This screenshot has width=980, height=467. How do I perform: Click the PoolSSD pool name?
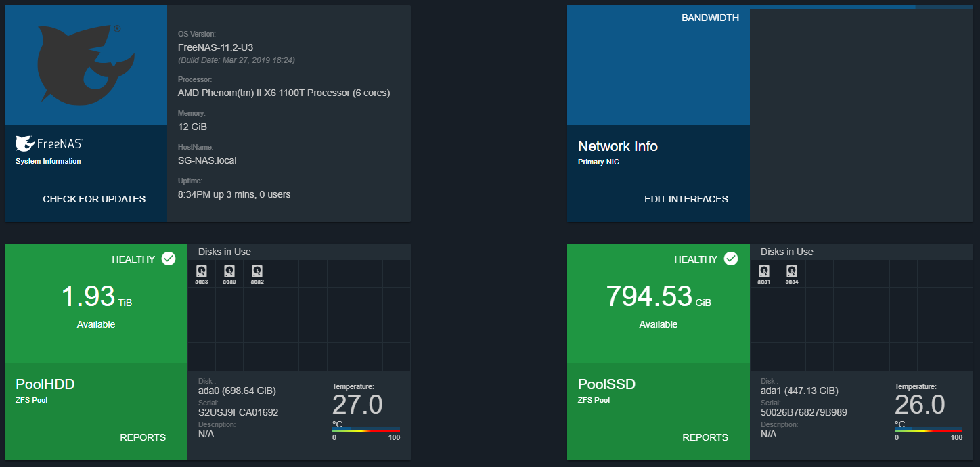(x=607, y=384)
